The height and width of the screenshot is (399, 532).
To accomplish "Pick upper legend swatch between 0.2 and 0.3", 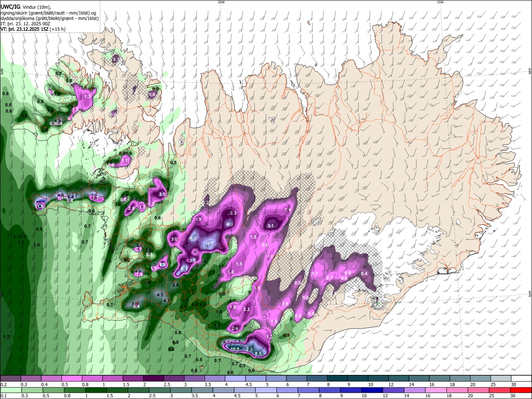I will 10,378.
